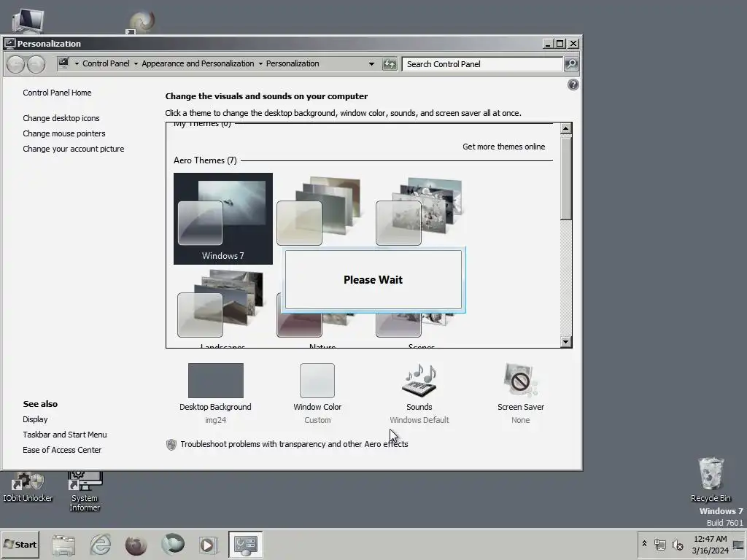The width and height of the screenshot is (747, 560).
Task: Expand dropdown arrow before Personalization breadcrumb
Action: tap(260, 64)
